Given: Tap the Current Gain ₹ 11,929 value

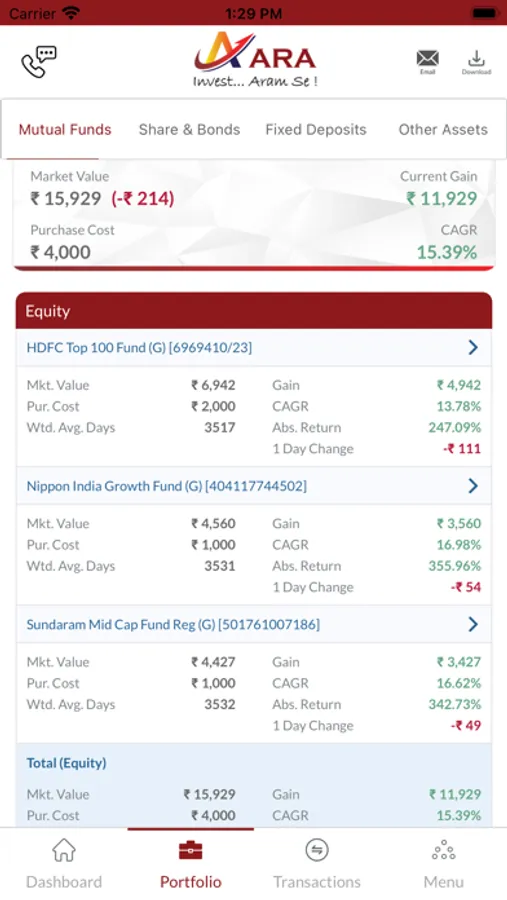Looking at the screenshot, I should 442,199.
